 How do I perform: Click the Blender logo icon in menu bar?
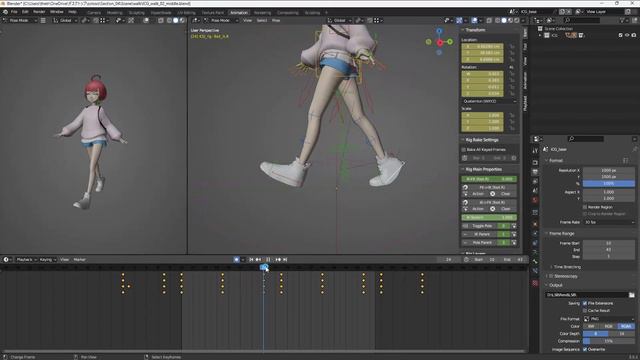[x=5, y=12]
